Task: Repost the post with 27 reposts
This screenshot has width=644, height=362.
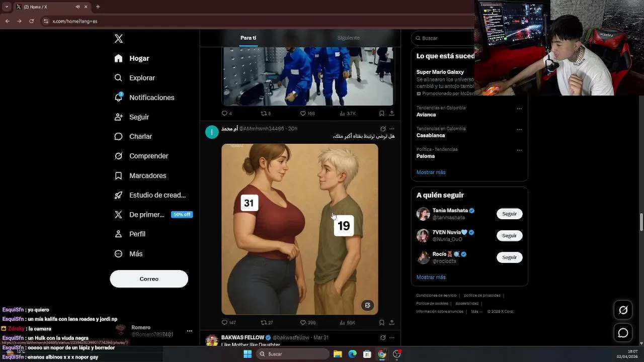Action: point(267,323)
